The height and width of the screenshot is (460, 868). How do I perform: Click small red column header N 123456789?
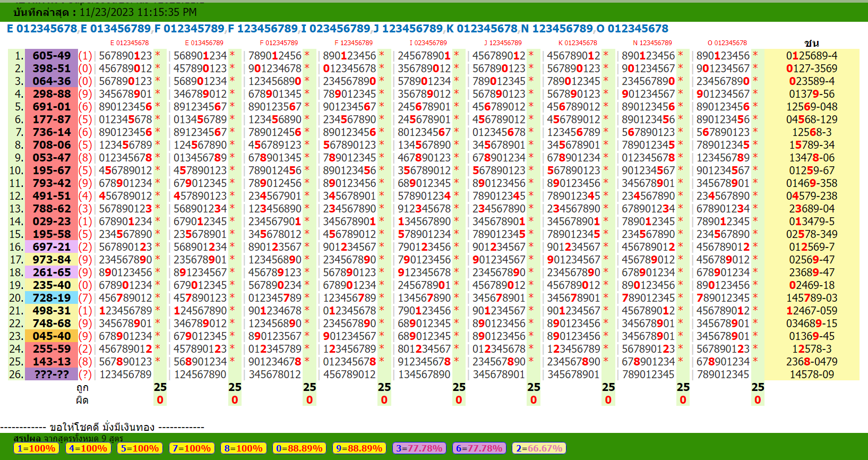652,43
